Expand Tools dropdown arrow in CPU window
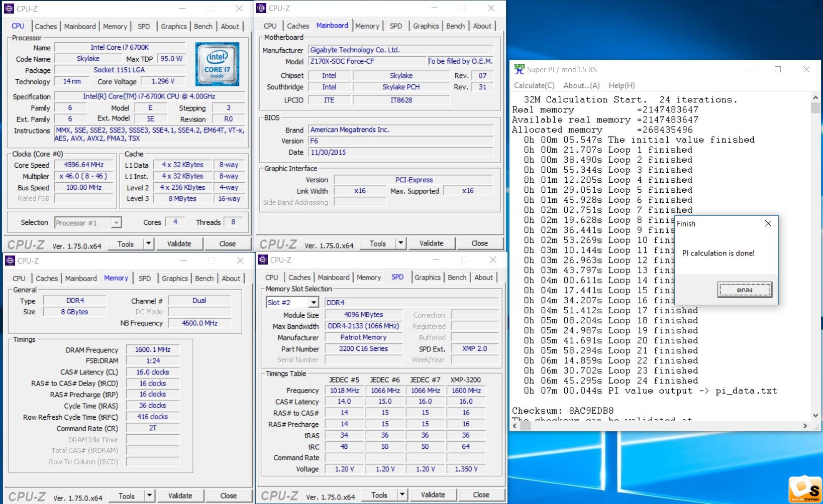The image size is (823, 504). tap(148, 243)
